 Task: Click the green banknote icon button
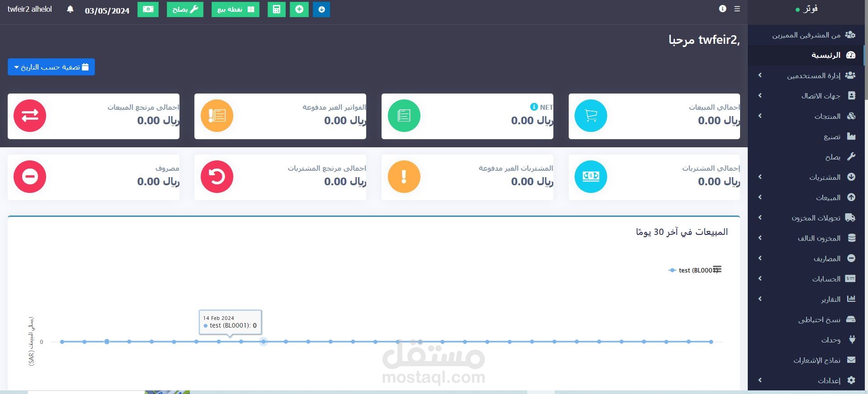[148, 9]
